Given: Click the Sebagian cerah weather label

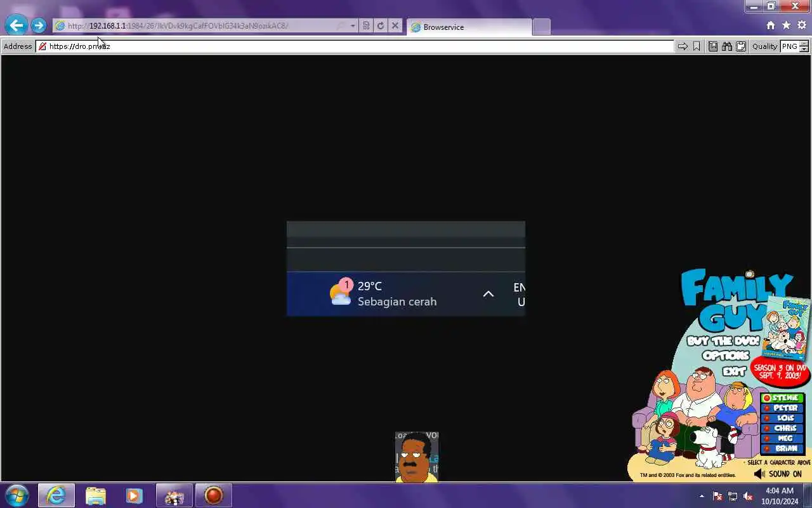Looking at the screenshot, I should (x=397, y=302).
